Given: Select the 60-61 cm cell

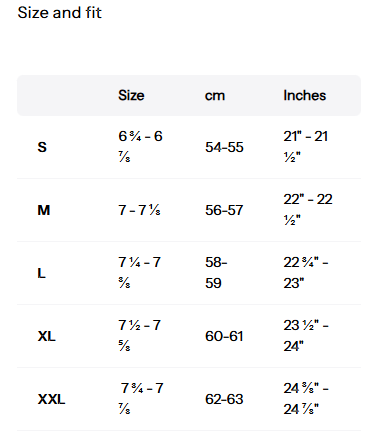Looking at the screenshot, I should [x=224, y=336].
